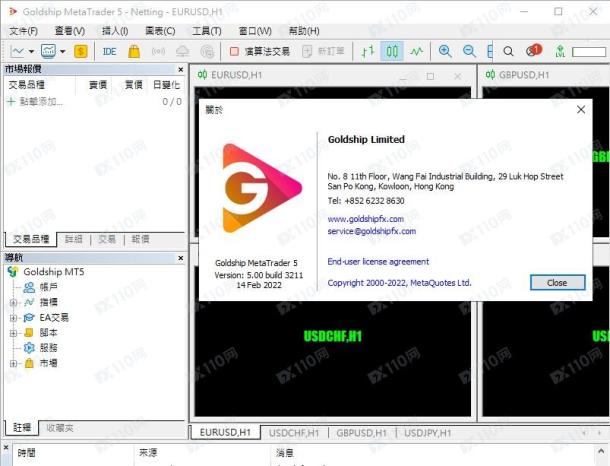This screenshot has width=610, height=466.
Task: Click the chart template monitor icon
Action: 49,51
